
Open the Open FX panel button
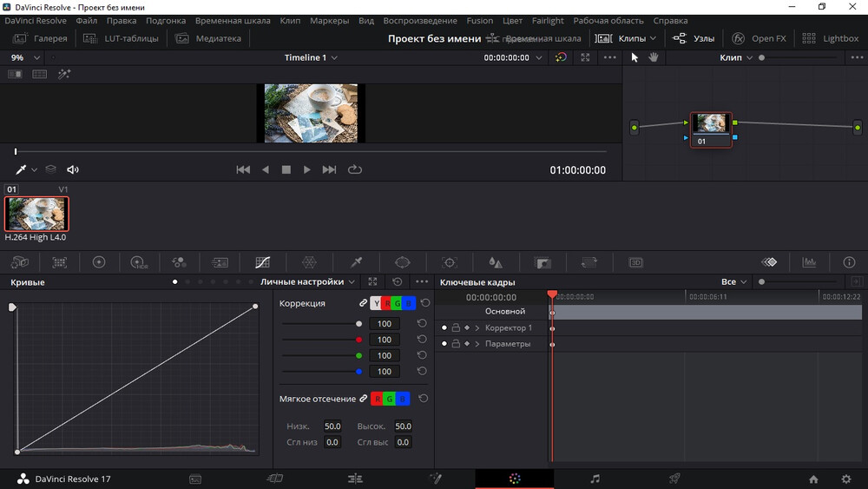(759, 38)
